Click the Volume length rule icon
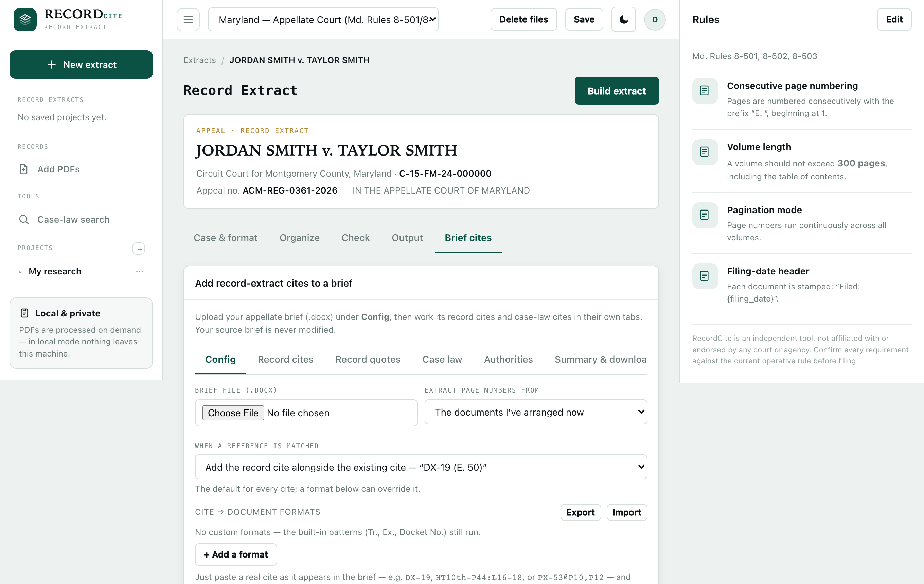924x584 pixels. [705, 152]
